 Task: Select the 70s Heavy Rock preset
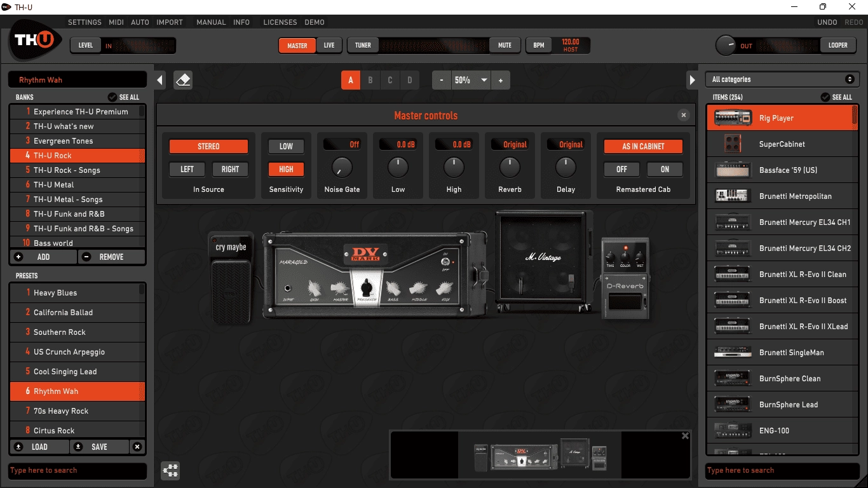(78, 410)
